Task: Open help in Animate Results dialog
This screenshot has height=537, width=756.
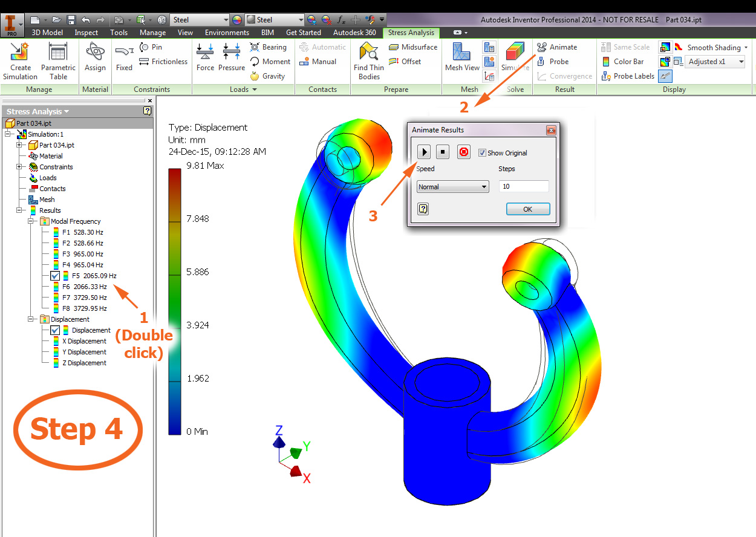Action: point(423,209)
